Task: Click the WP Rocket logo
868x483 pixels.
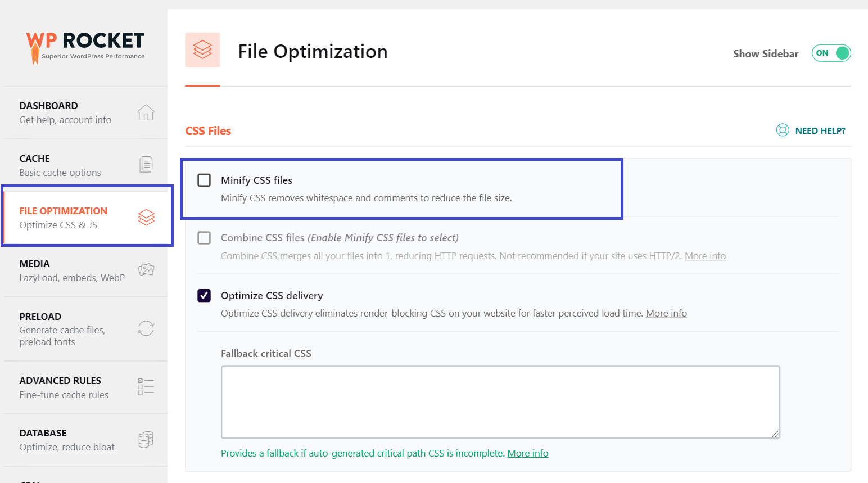Action: click(85, 46)
